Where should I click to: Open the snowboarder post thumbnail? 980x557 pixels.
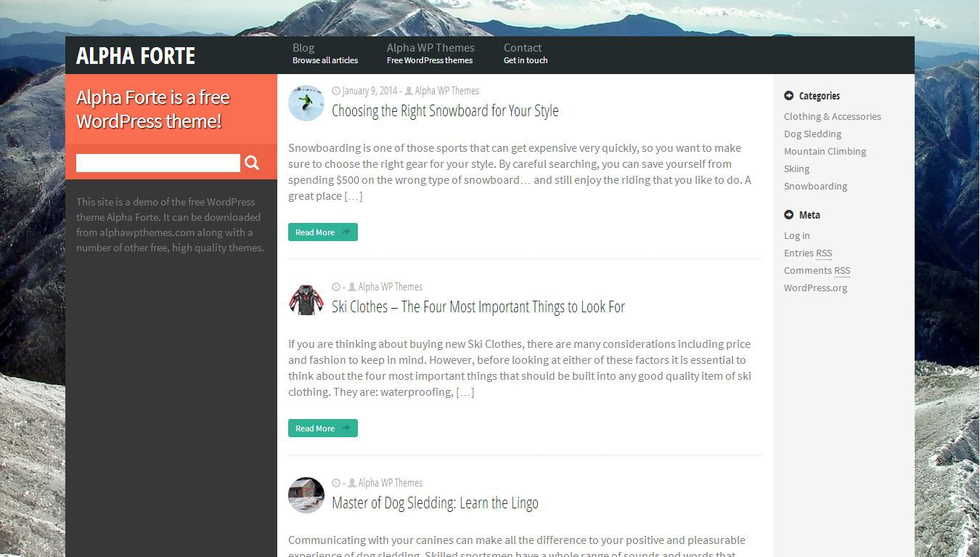306,103
